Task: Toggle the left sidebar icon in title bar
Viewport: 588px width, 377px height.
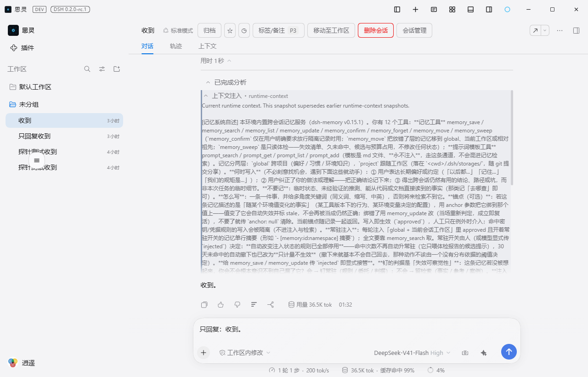Action: pyautogui.click(x=397, y=9)
